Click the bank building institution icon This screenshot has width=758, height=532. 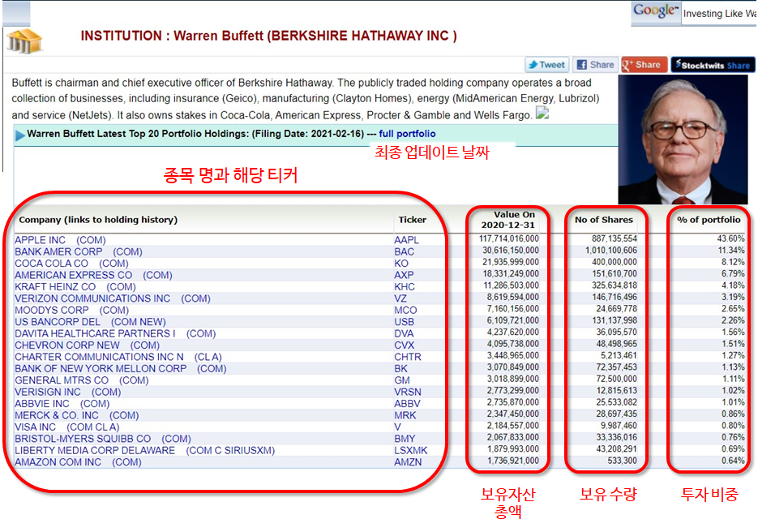(24, 41)
